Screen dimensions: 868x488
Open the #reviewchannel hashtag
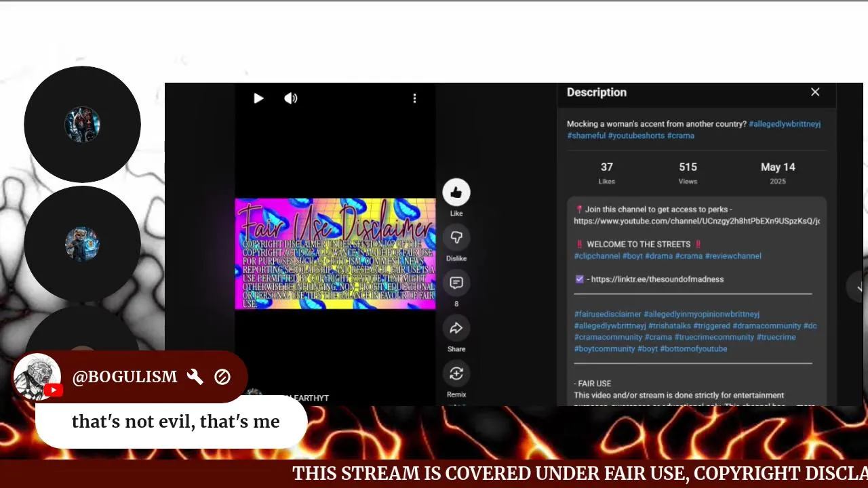tap(733, 256)
